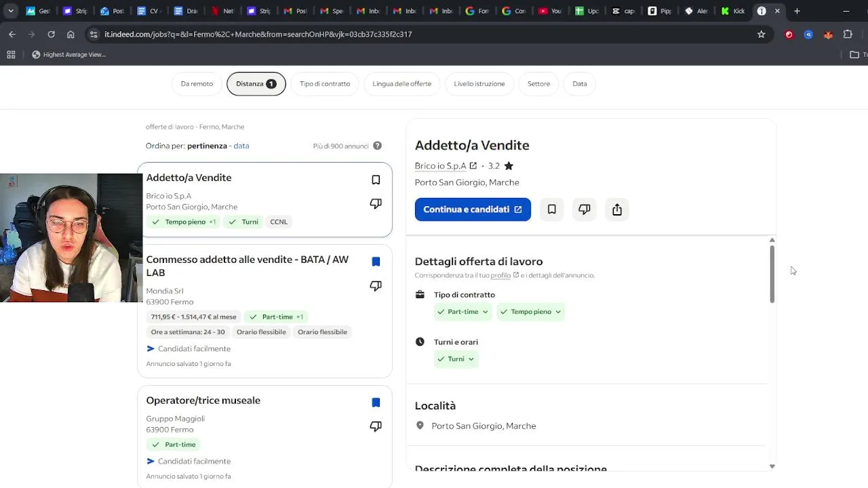Open the tab search dropdown arrow
The height and width of the screenshot is (488, 868).
tap(10, 11)
